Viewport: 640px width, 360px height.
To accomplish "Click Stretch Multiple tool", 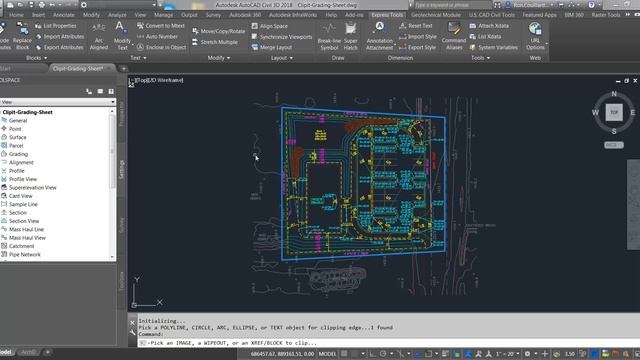I will 215,42.
